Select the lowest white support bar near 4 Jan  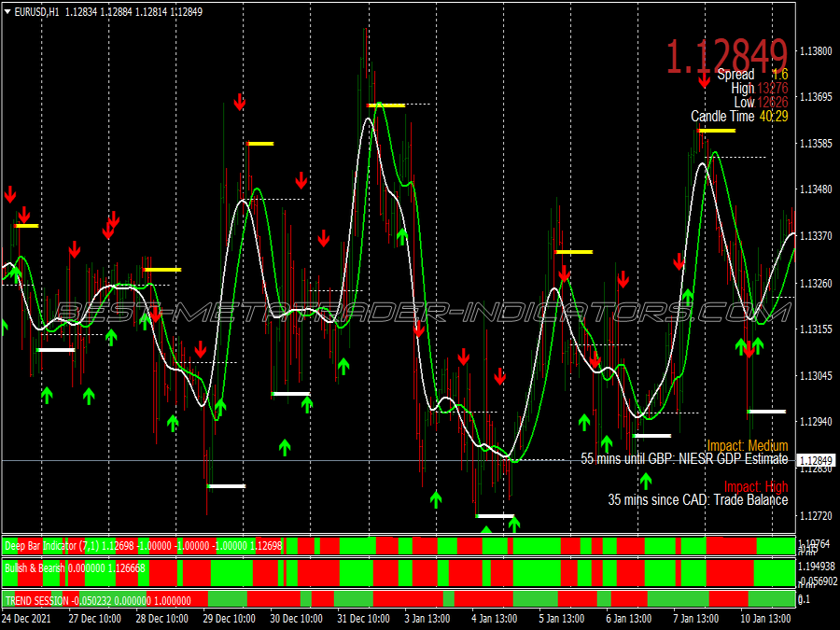(x=495, y=516)
